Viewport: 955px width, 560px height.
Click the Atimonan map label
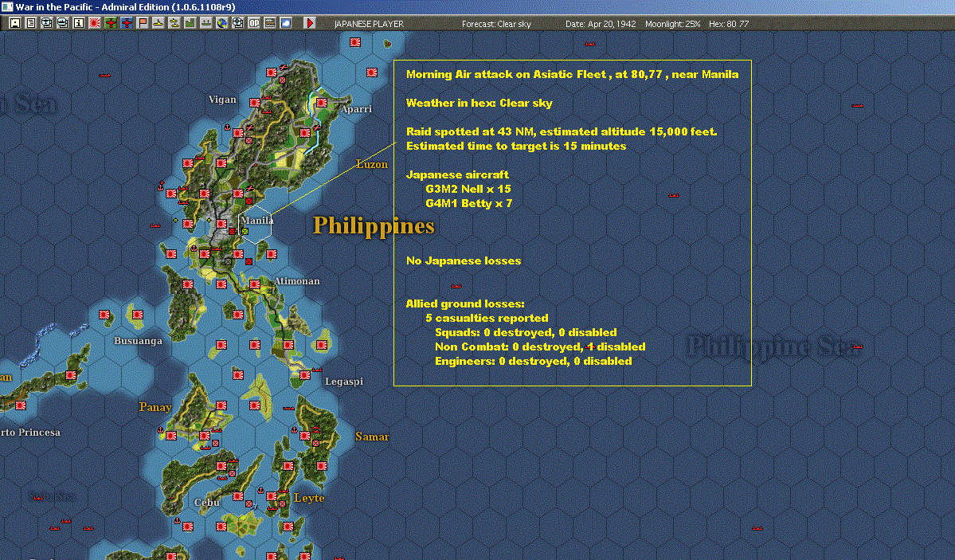[x=296, y=281]
